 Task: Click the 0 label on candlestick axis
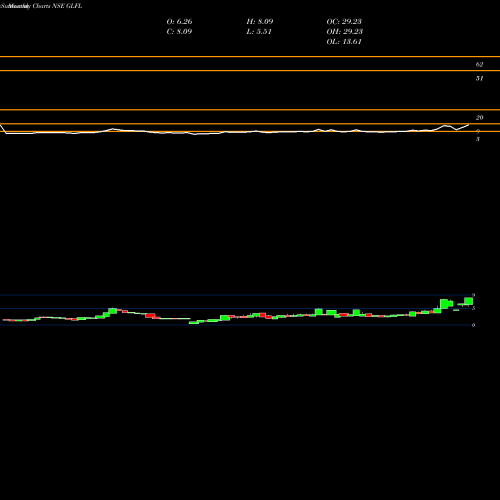[x=473, y=325]
